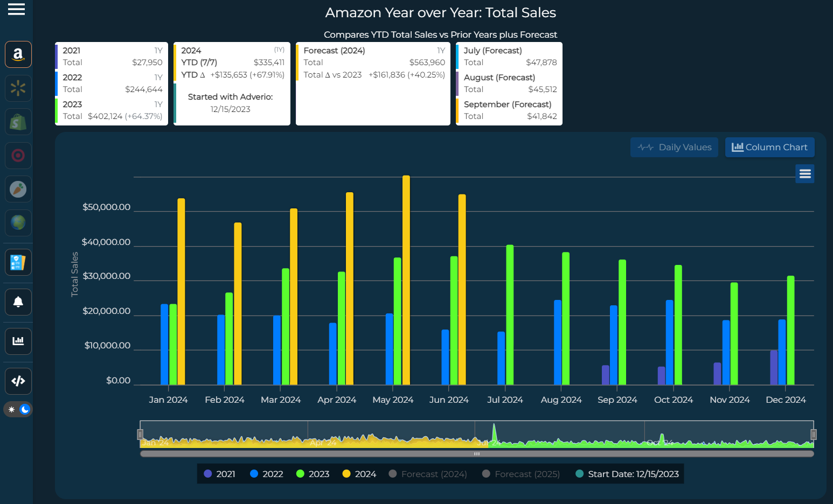Click the $50,000.00 y-axis label
Viewport: 833px width, 504px height.
(x=106, y=207)
